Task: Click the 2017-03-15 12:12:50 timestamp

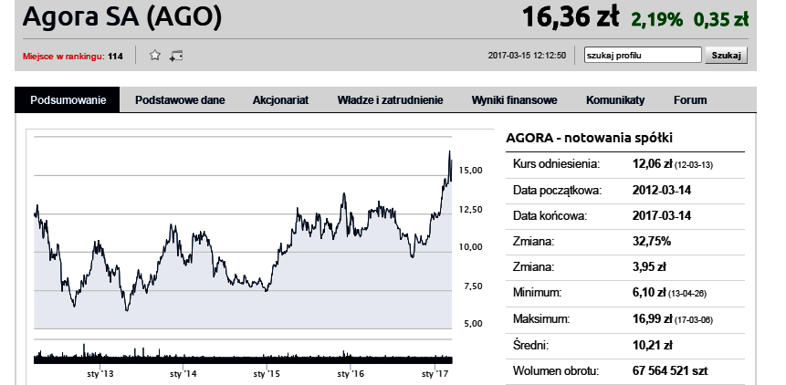Action: click(527, 55)
